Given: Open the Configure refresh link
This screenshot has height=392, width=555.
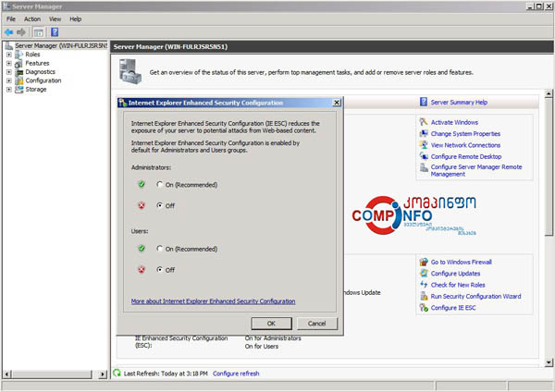Looking at the screenshot, I should [236, 374].
